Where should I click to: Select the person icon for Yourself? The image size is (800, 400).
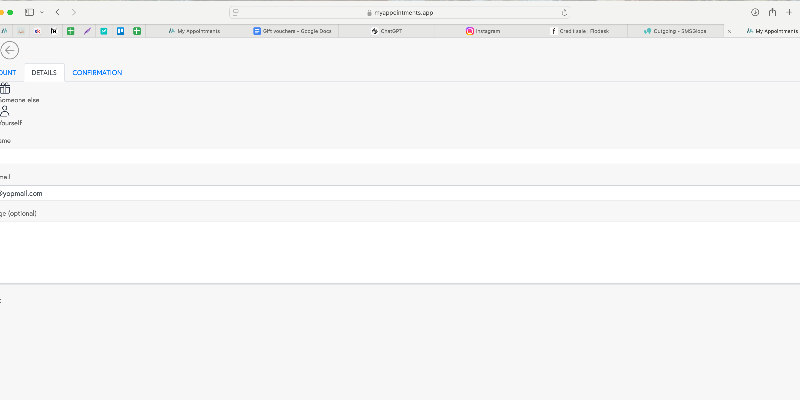[5, 111]
